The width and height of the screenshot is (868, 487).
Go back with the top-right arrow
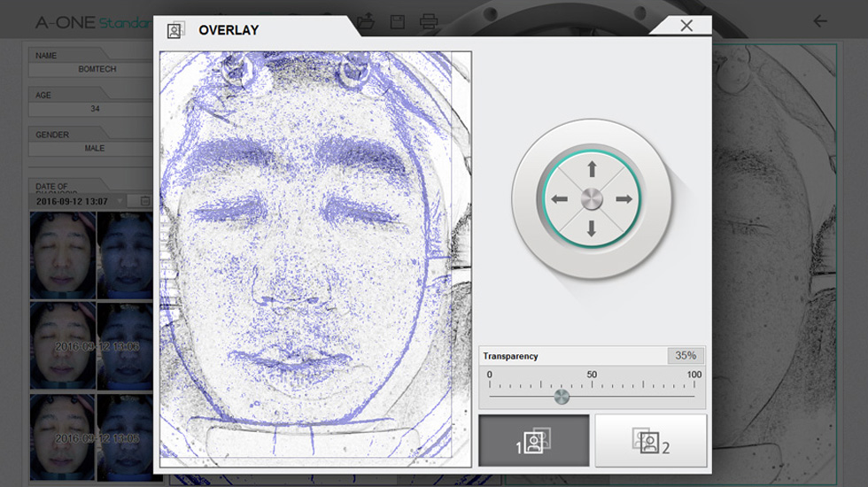click(x=820, y=21)
